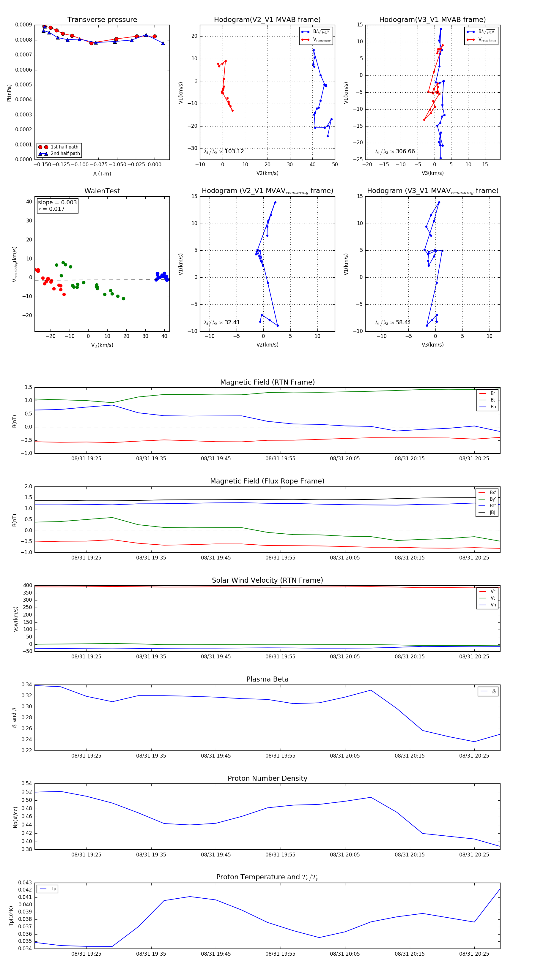Screen dimensions: 535x980
Task: Click "08/31 20:05" tick under Solar Wind Velocity plot
Action: click(x=345, y=656)
